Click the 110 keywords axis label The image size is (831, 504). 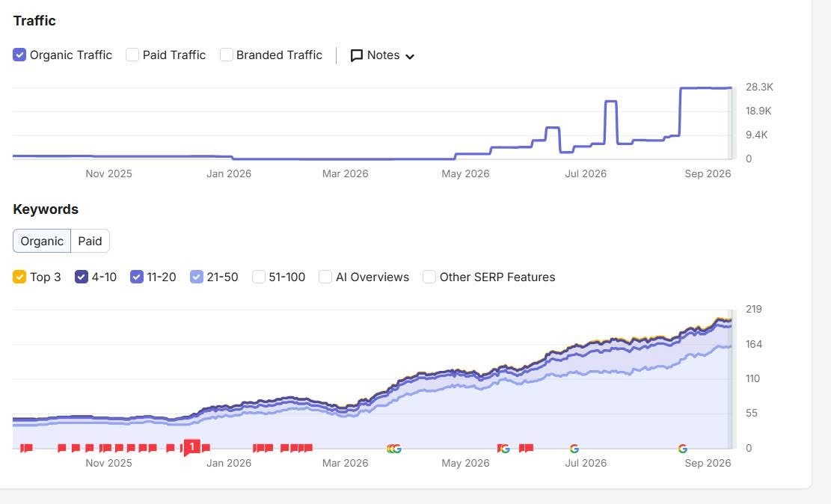[752, 378]
